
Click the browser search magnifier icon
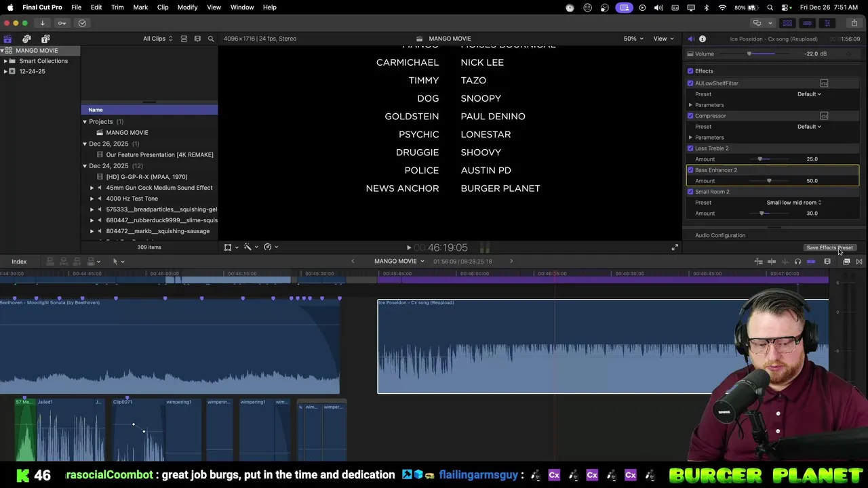click(211, 39)
